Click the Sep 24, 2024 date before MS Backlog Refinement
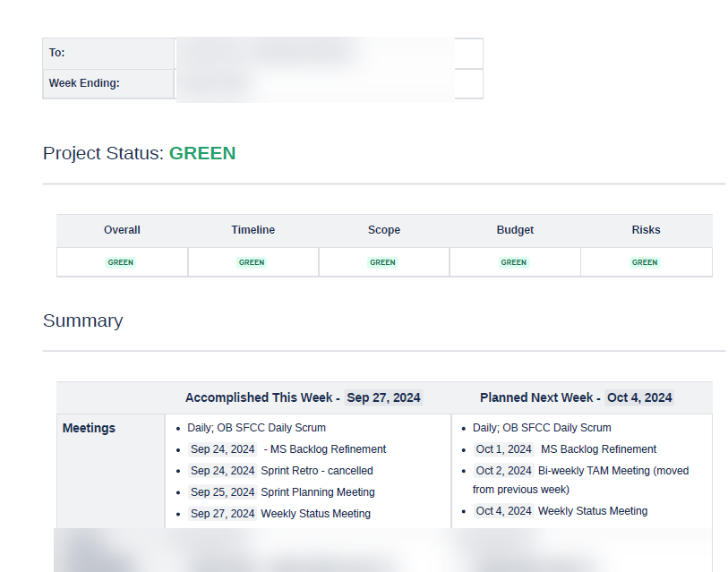This screenshot has height=572, width=728. (222, 449)
